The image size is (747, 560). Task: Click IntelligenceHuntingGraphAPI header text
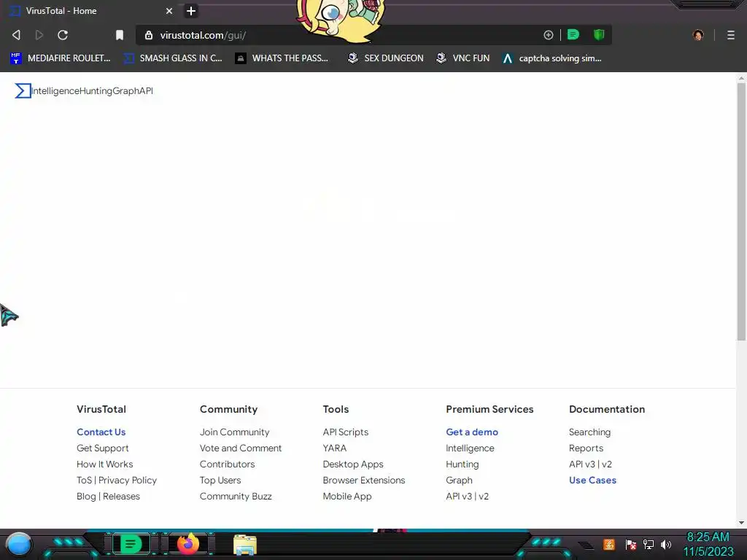pos(93,90)
